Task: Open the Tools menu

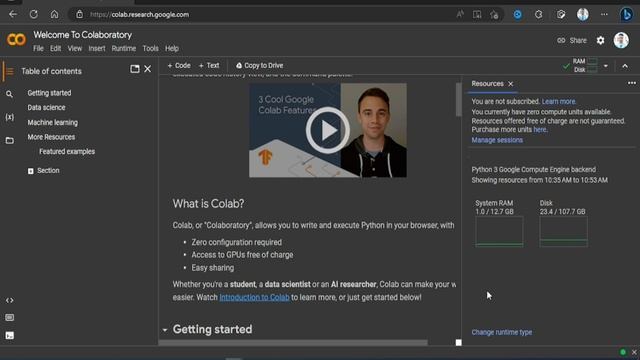Action: coord(150,48)
